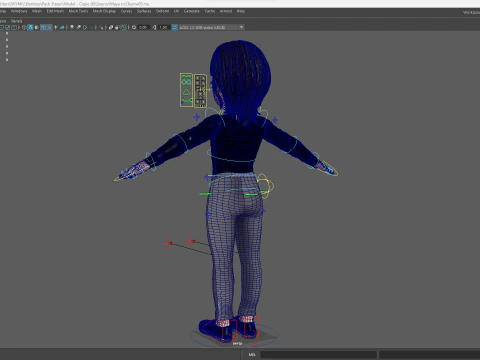Select the green face control panel box
Screen dimensions: 480x360
[x=186, y=90]
